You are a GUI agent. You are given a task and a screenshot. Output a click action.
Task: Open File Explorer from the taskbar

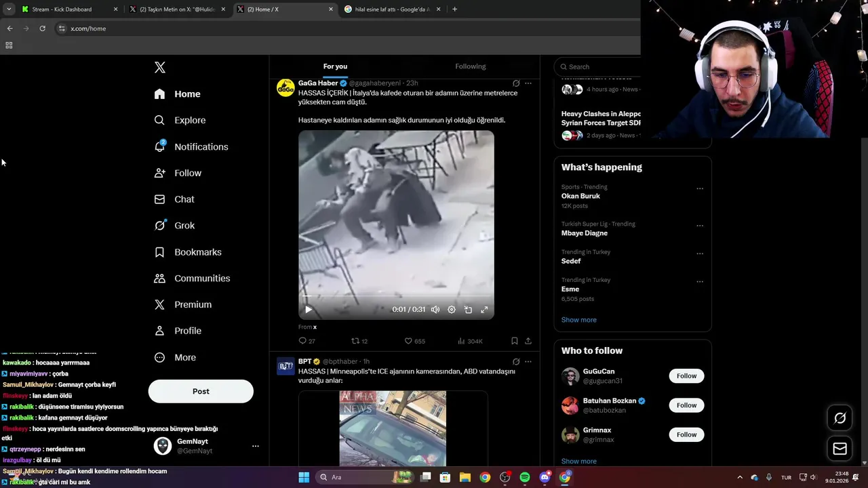[465, 477]
